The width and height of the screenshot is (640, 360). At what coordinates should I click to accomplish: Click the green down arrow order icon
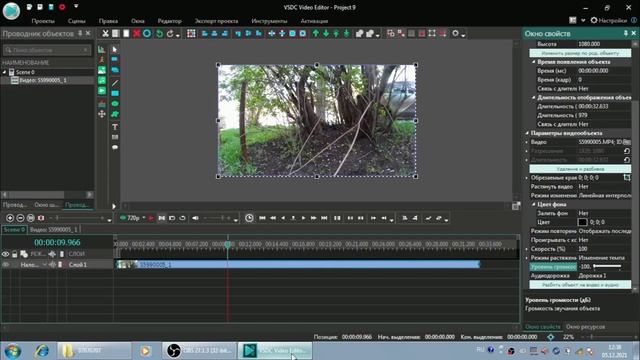pyautogui.click(x=326, y=33)
